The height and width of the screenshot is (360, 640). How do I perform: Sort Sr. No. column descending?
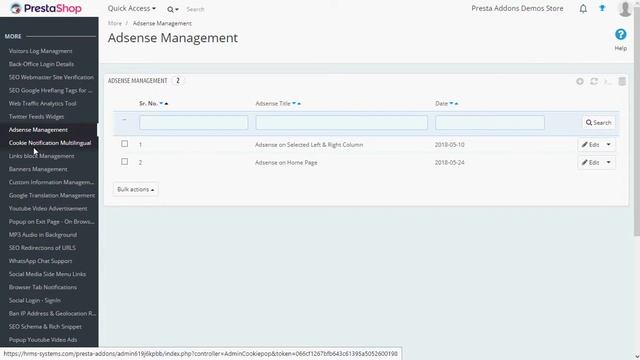[x=161, y=103]
